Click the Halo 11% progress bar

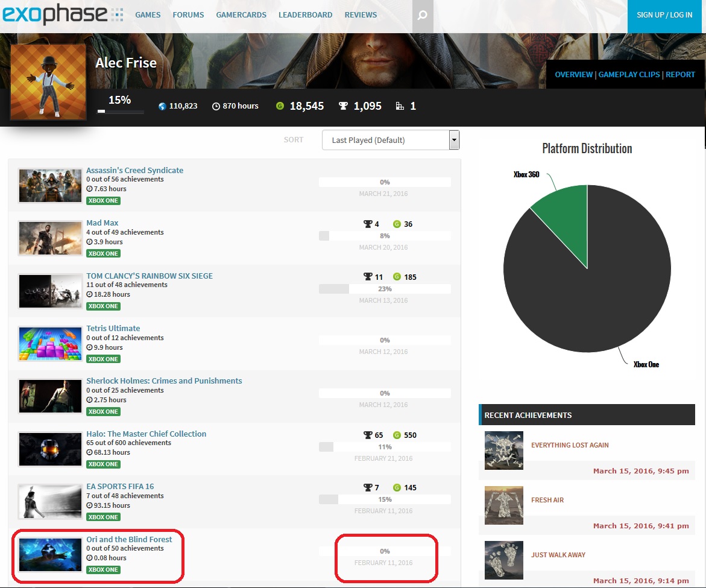pyautogui.click(x=385, y=447)
